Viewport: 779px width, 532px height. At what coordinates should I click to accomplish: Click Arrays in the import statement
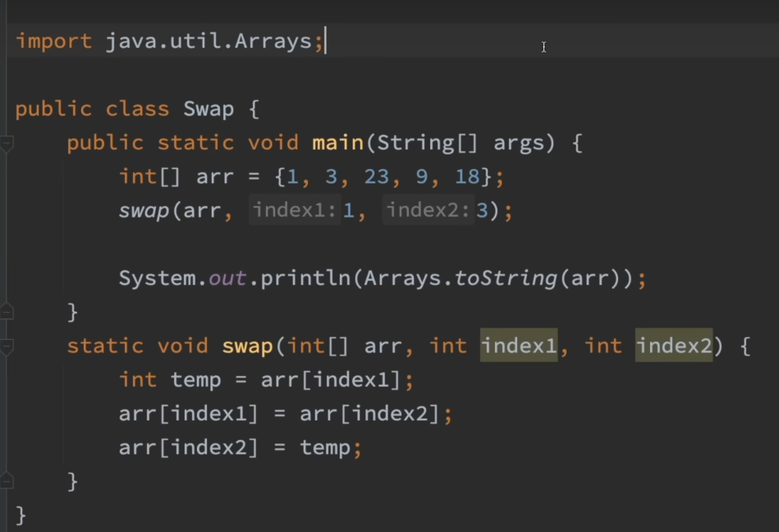coord(273,41)
